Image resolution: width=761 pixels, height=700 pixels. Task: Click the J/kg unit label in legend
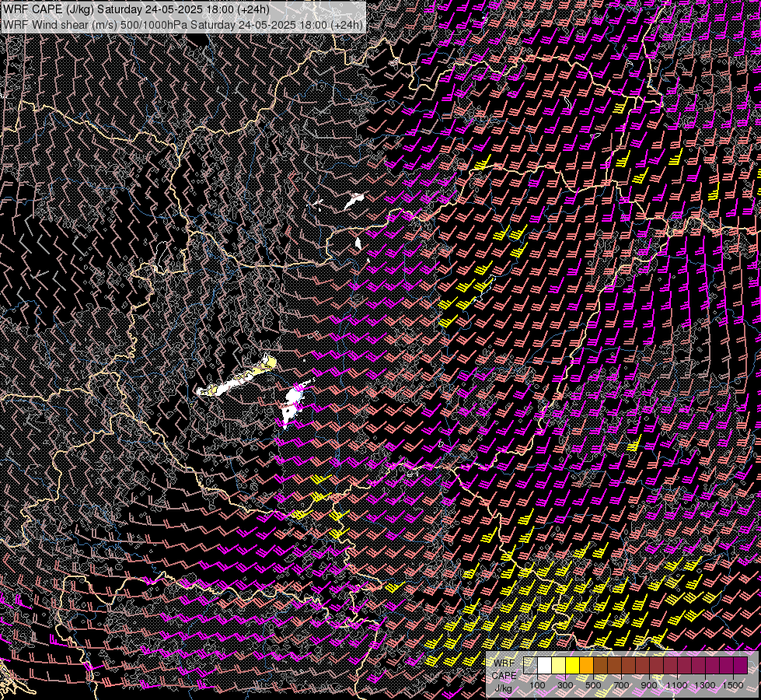[x=504, y=688]
